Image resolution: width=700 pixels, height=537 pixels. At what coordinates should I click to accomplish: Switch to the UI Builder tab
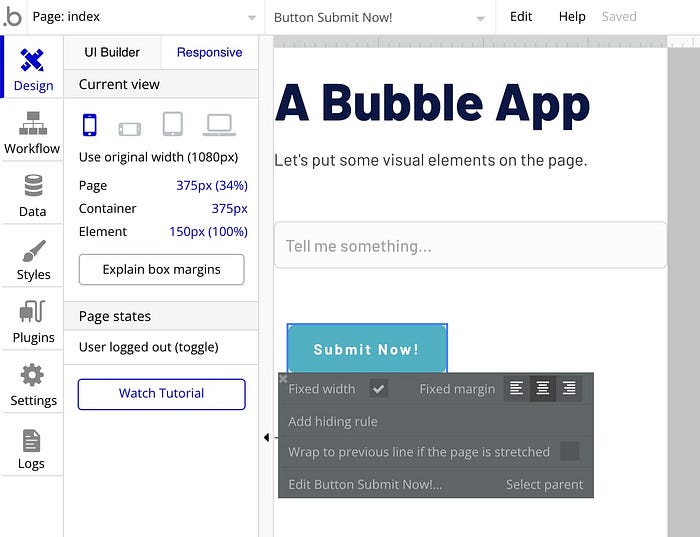tap(112, 52)
